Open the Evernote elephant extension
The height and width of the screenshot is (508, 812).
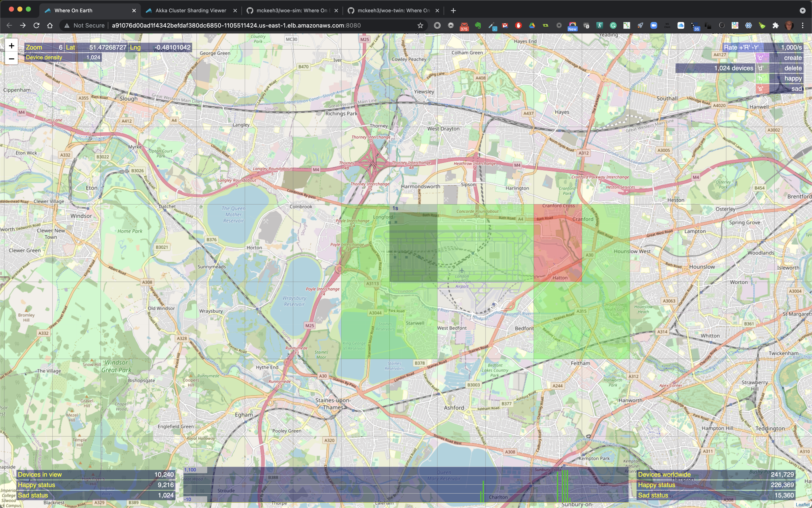(x=478, y=26)
